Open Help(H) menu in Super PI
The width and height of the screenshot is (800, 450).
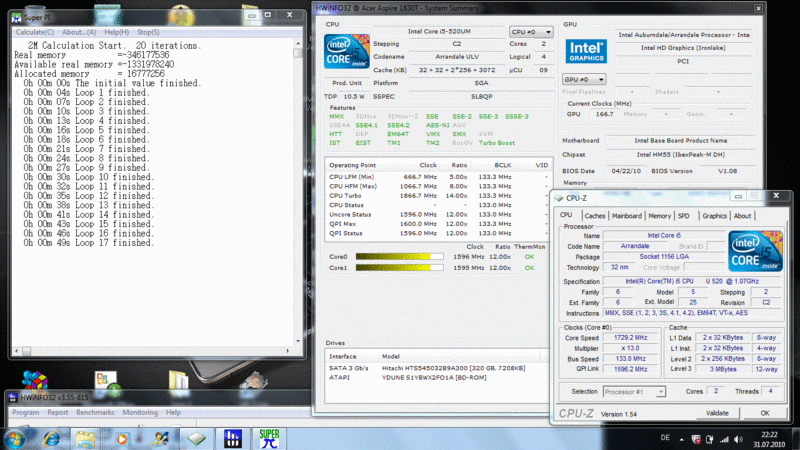[116, 32]
